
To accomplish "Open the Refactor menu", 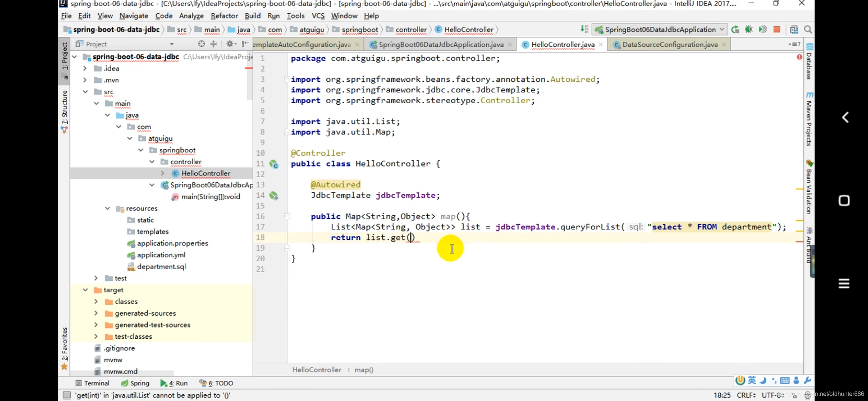I will (224, 16).
